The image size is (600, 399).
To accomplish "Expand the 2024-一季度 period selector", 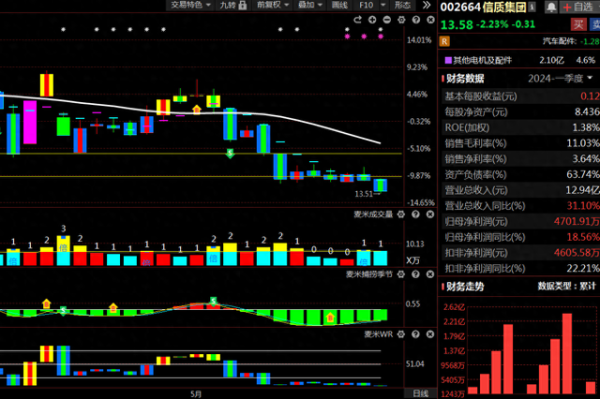I will pyautogui.click(x=560, y=78).
